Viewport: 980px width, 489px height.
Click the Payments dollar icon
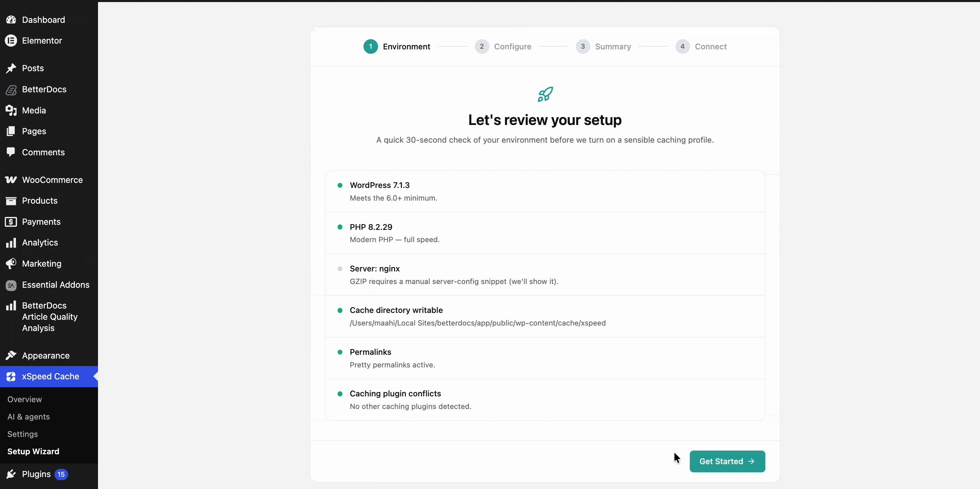point(11,222)
